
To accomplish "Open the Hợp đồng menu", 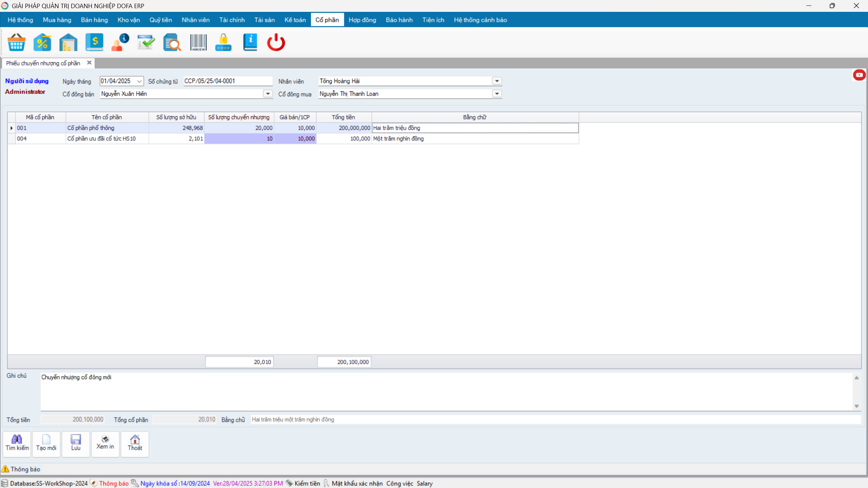I will click(x=362, y=20).
